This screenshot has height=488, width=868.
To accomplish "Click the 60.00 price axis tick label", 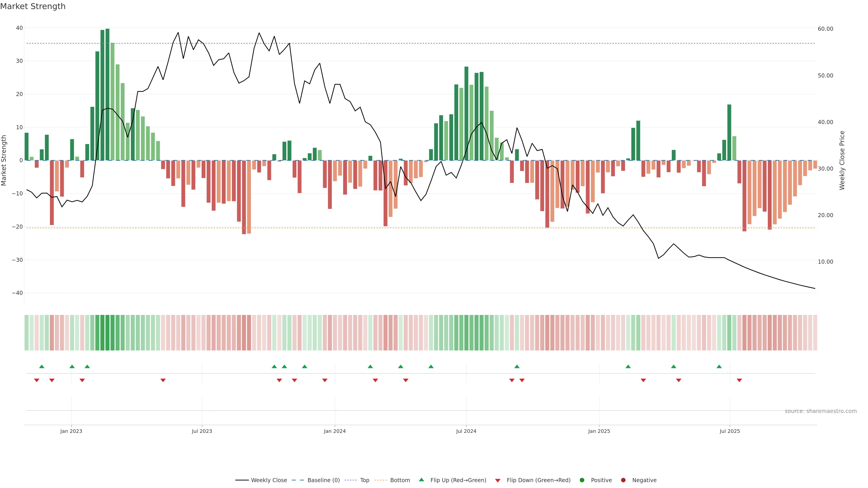I will coord(825,29).
